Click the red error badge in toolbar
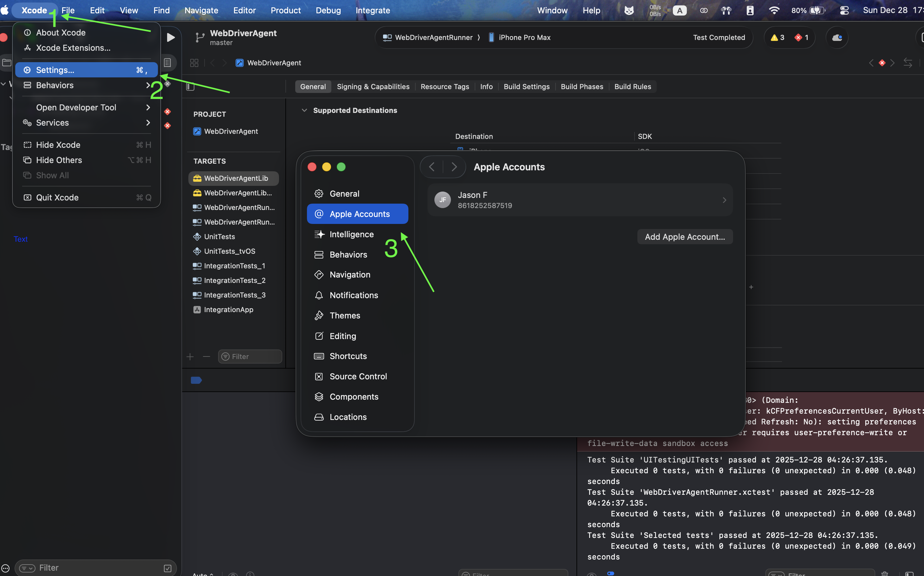 click(801, 37)
